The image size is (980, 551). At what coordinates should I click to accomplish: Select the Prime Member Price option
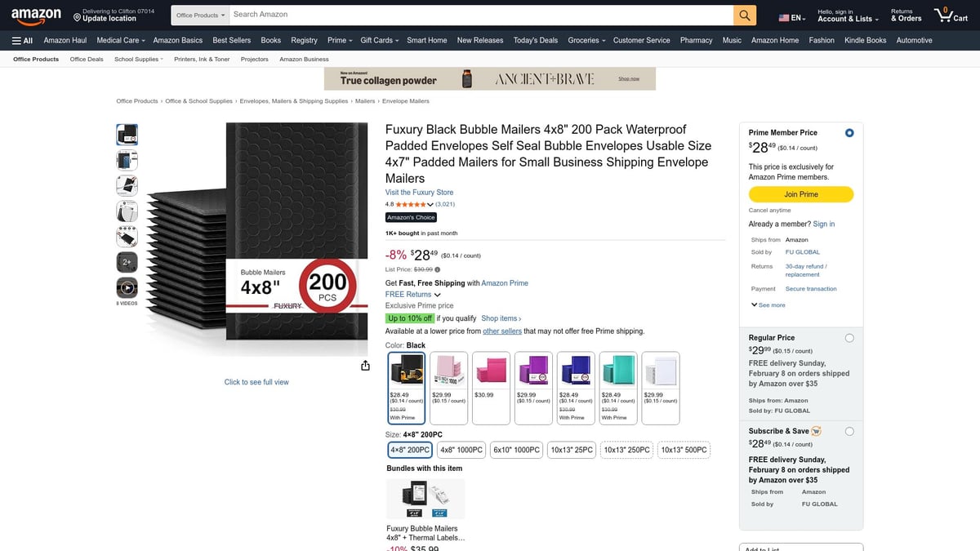(x=849, y=131)
